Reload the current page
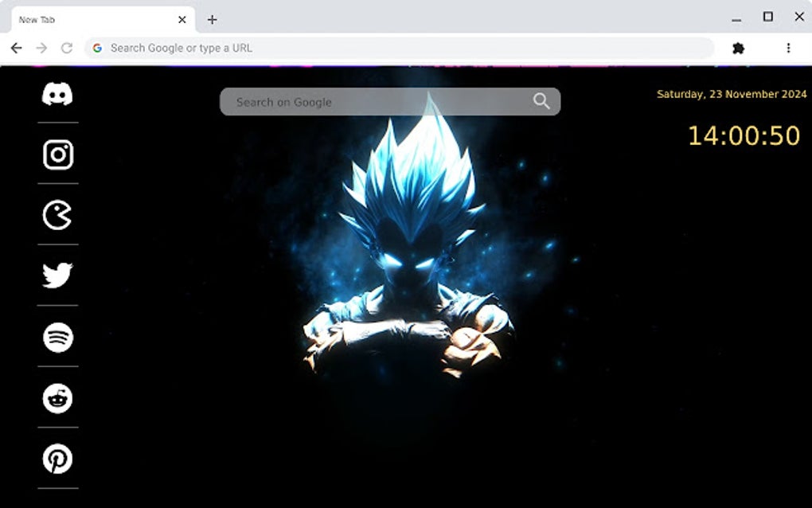The height and width of the screenshot is (508, 812). coord(67,48)
